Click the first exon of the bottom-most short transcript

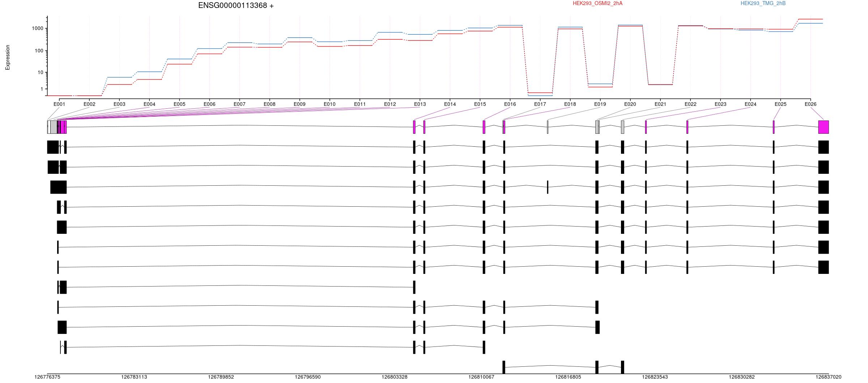[x=504, y=367]
